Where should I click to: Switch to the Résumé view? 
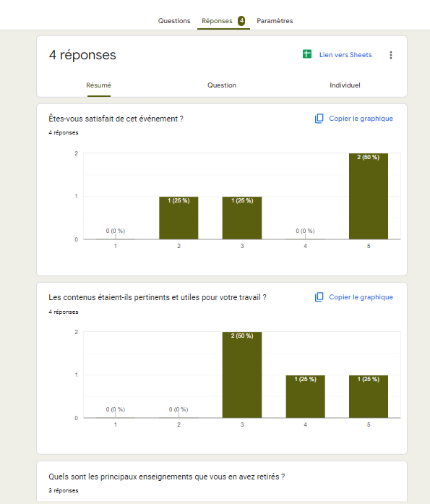click(98, 85)
